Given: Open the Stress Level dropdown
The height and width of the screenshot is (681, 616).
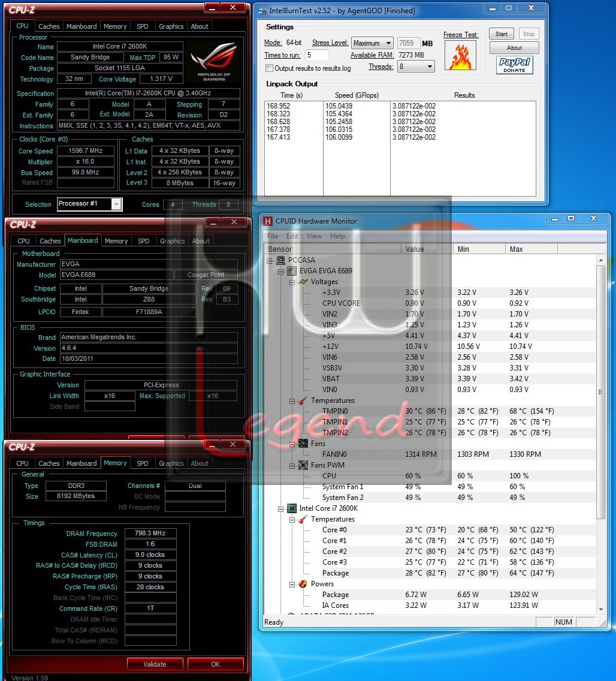Looking at the screenshot, I should point(373,43).
